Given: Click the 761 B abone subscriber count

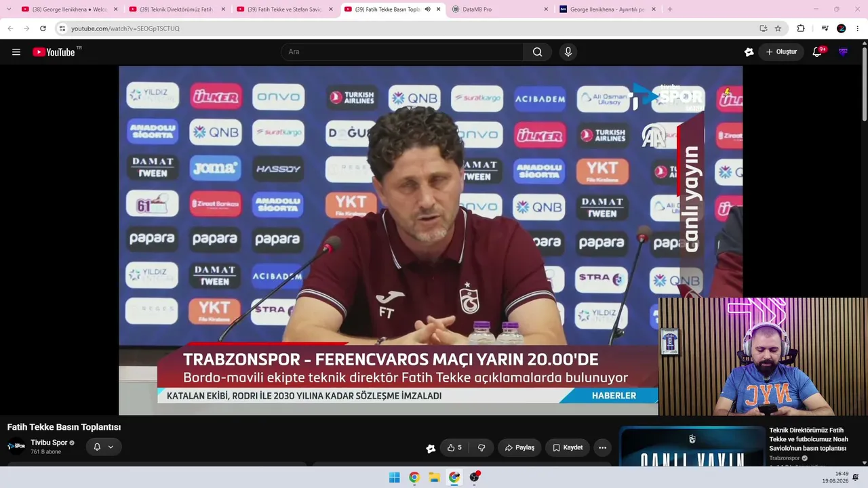Looking at the screenshot, I should tap(46, 452).
